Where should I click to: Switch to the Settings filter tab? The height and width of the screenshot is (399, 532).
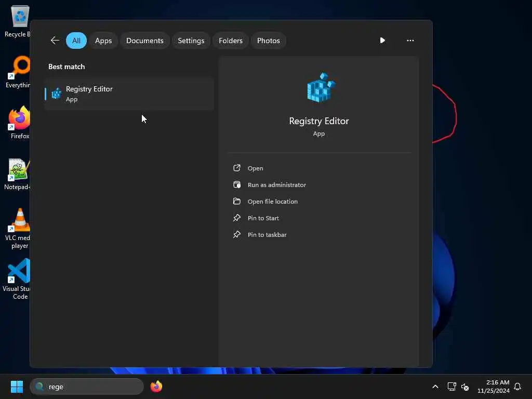click(x=191, y=41)
